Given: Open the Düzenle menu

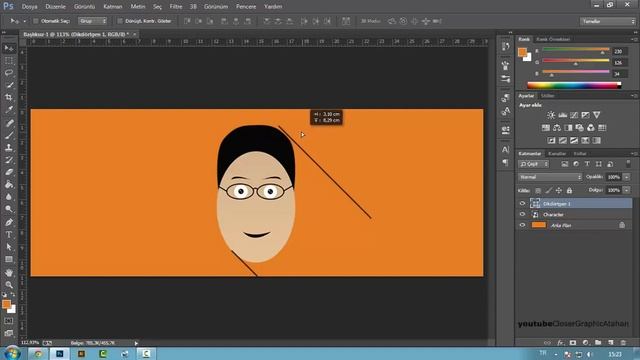Looking at the screenshot, I should pyautogui.click(x=56, y=7).
